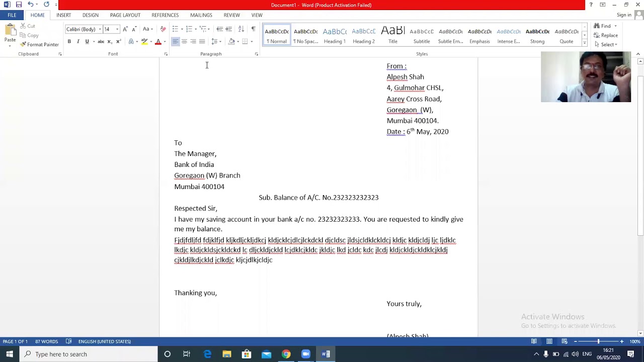Open Select dropdown in Editing group
Screen dimensions: 644x362
click(x=607, y=45)
